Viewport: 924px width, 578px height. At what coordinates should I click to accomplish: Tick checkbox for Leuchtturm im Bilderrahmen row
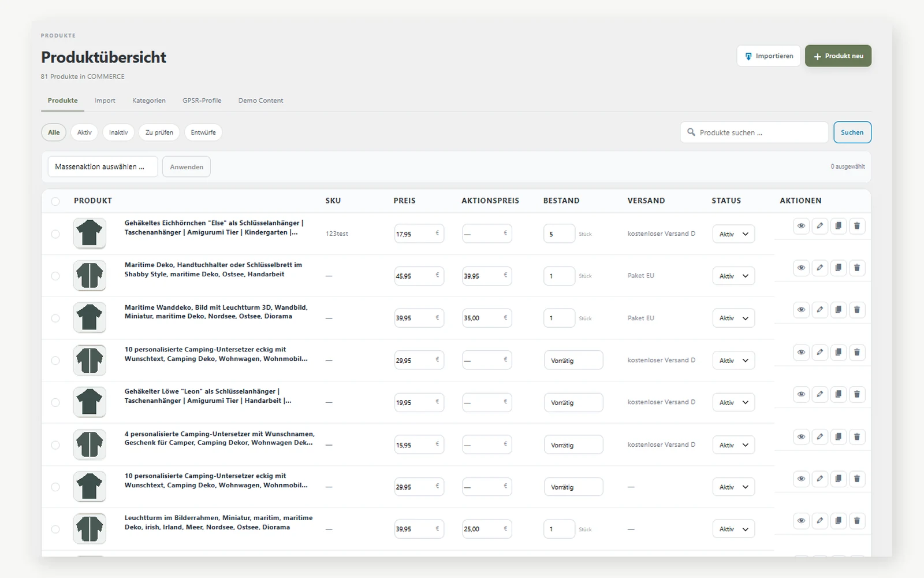point(55,529)
